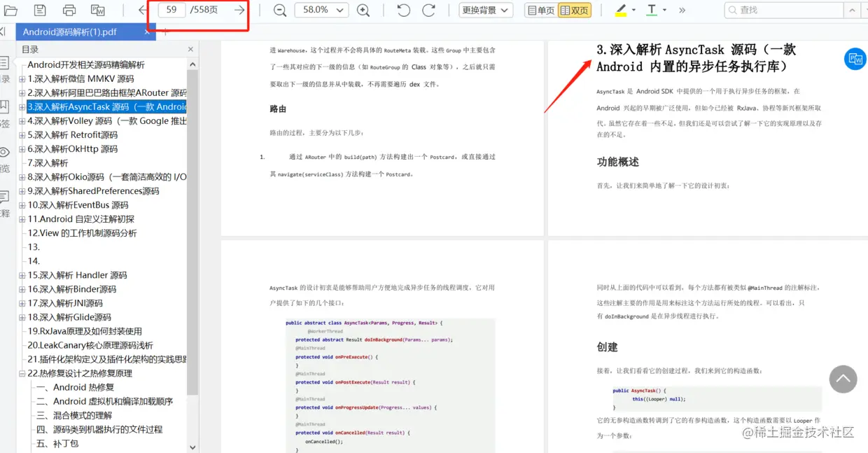Open underline color dropdown arrow

click(664, 10)
